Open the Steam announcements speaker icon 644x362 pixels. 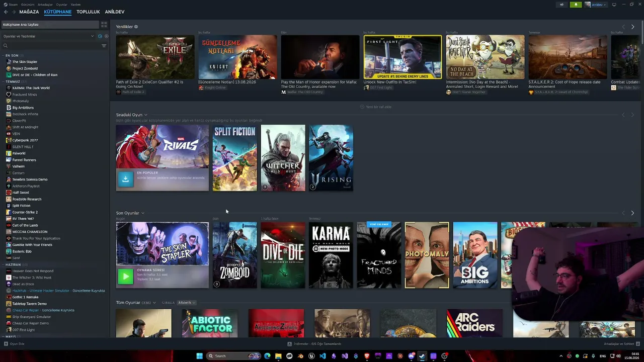click(561, 5)
